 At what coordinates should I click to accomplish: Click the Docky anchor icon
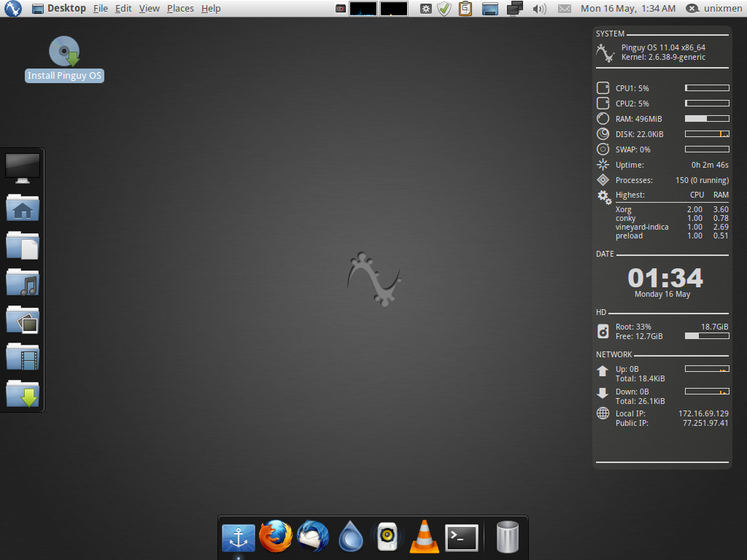tap(239, 537)
